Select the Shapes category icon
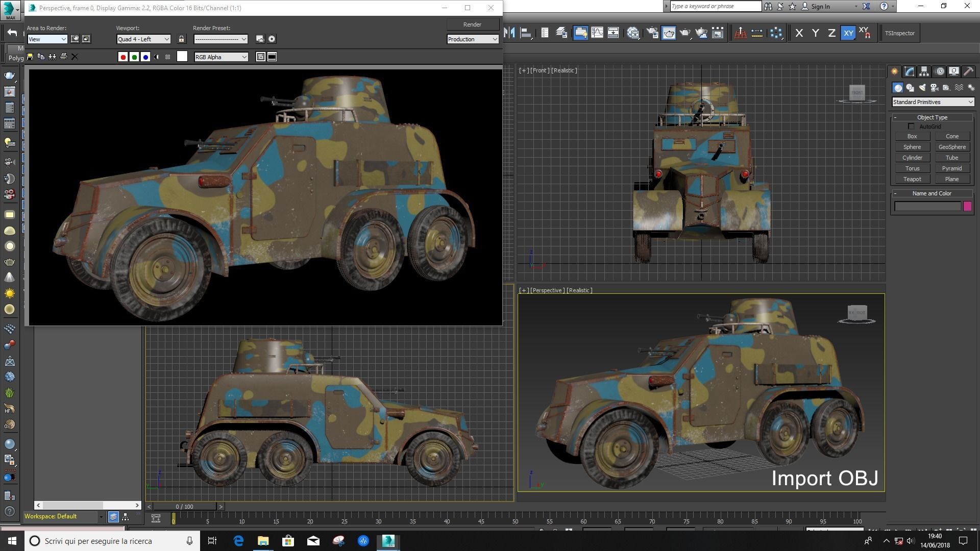This screenshot has width=980, height=551. [910, 88]
